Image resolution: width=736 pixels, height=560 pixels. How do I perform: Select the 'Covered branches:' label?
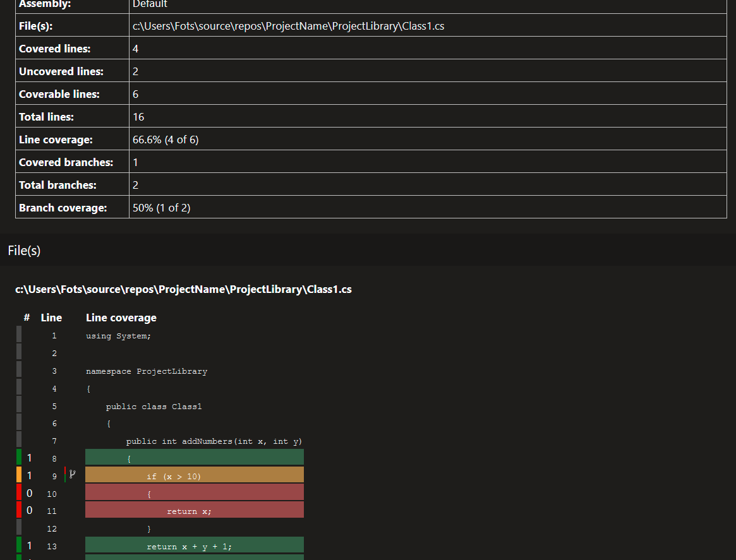pyautogui.click(x=66, y=162)
